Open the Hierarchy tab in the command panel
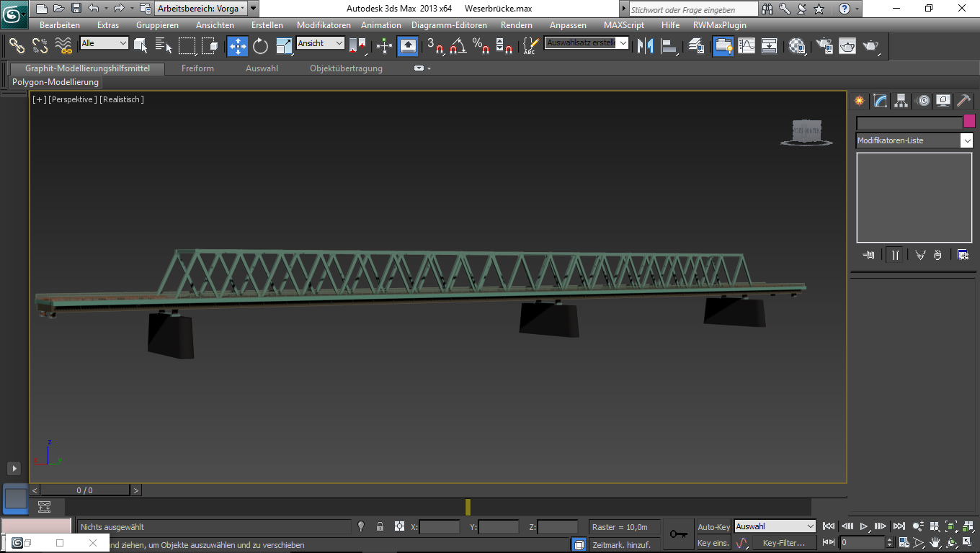Screen dimensions: 980x553 (x=901, y=101)
